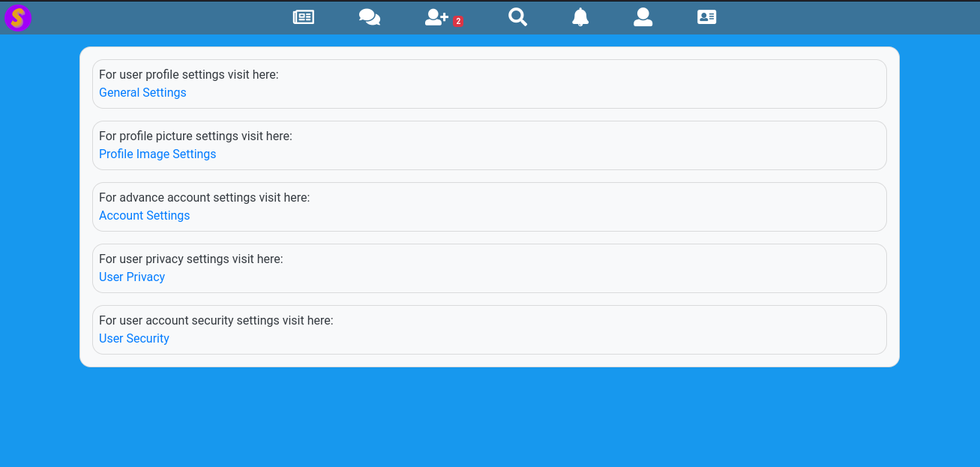Open User Security link
The image size is (980, 467).
[134, 339]
